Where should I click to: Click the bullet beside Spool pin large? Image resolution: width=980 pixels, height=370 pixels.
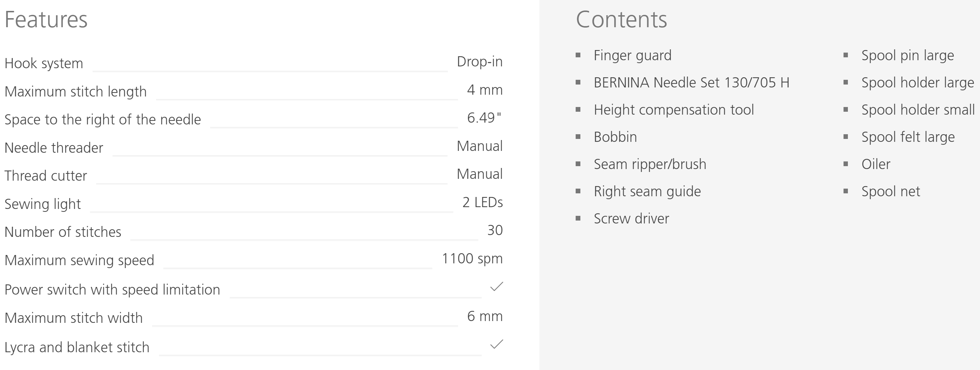tap(846, 55)
